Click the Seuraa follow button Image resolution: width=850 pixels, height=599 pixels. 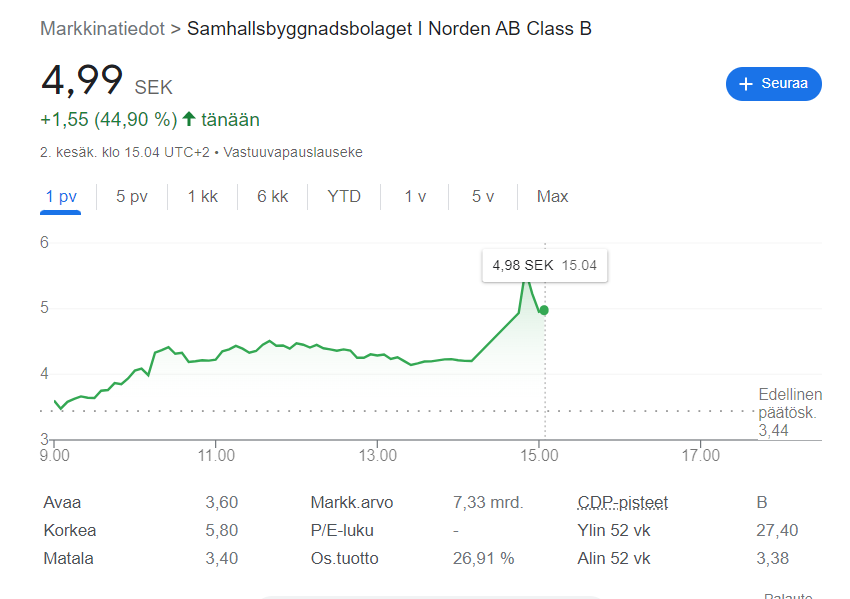(773, 84)
